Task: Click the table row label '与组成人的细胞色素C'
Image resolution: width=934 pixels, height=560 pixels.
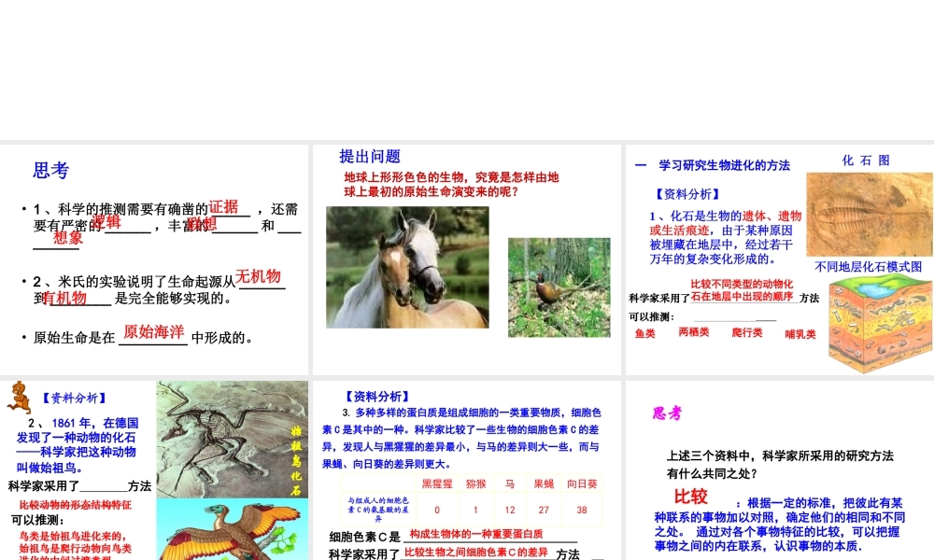Action: pos(378,510)
